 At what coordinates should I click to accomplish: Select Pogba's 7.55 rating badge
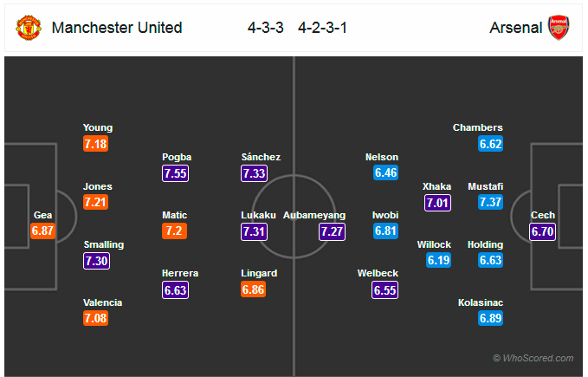click(176, 173)
